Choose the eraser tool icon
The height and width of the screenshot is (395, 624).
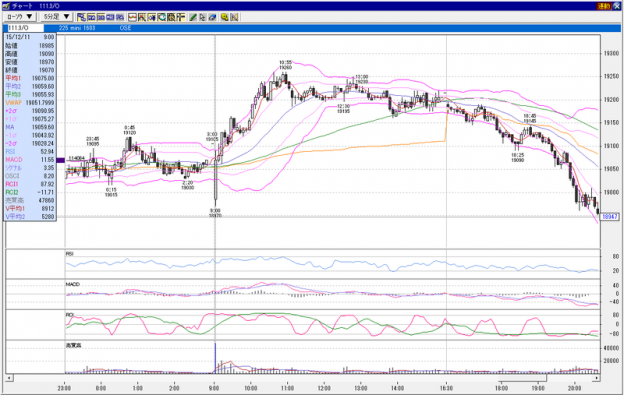(x=212, y=17)
